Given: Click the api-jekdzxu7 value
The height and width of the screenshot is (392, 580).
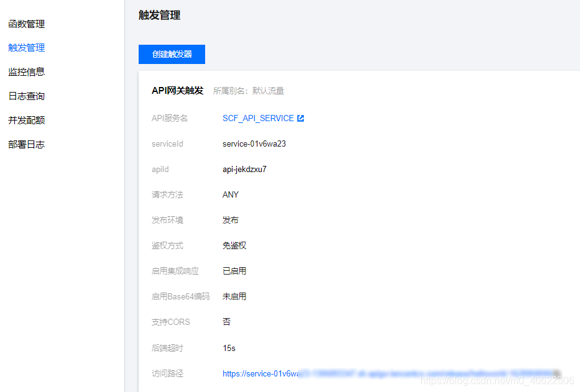Looking at the screenshot, I should coord(244,170).
